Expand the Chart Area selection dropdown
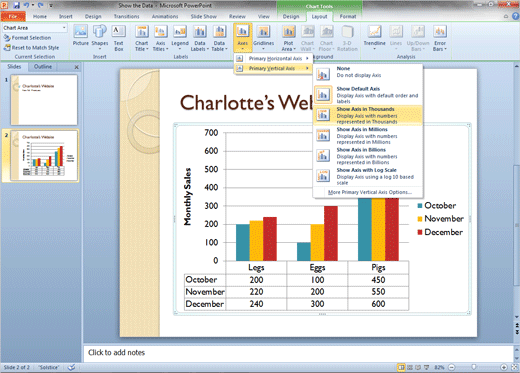 pyautogui.click(x=64, y=28)
